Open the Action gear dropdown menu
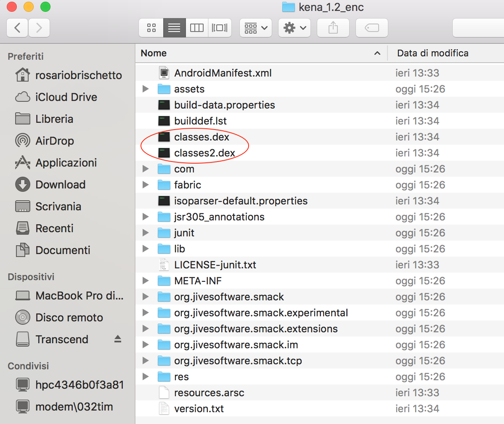Image resolution: width=504 pixels, height=424 pixels. pyautogui.click(x=294, y=28)
